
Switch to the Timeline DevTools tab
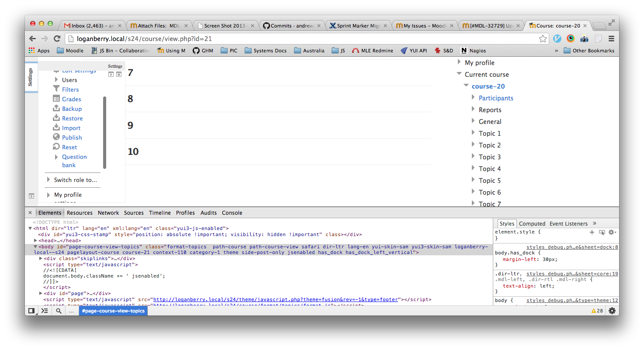click(x=160, y=213)
